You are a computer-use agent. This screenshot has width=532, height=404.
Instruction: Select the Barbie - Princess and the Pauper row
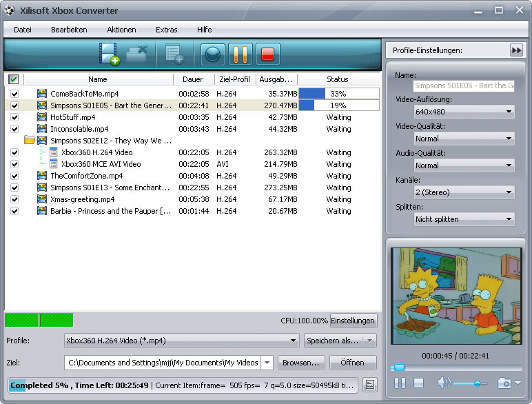[192, 211]
